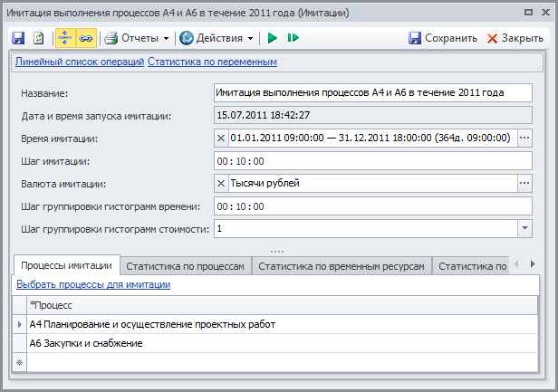Toggle the expand vertical arrows button
The width and height of the screenshot is (558, 392).
65,38
